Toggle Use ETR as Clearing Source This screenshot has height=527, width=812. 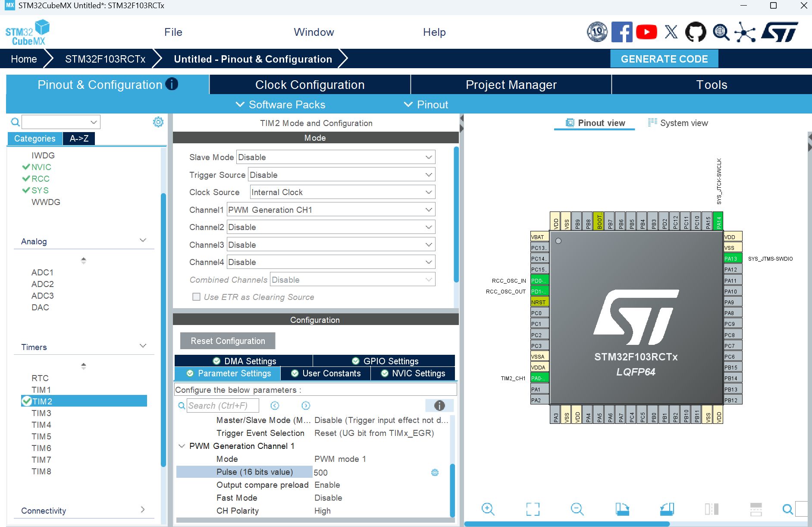point(196,297)
